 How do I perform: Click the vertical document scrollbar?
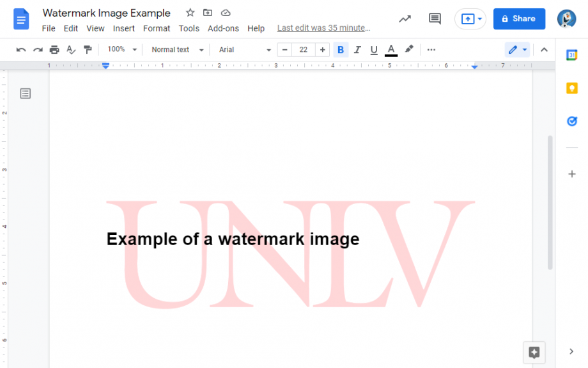550,202
